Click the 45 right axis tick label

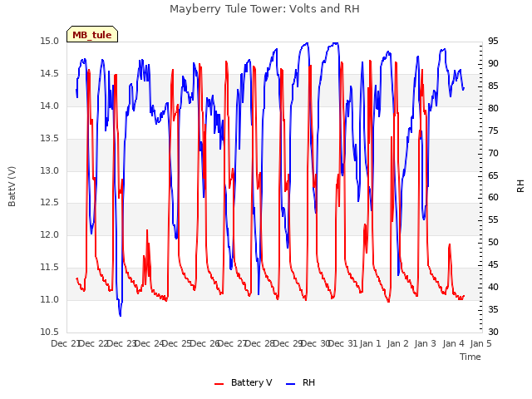[493, 264]
